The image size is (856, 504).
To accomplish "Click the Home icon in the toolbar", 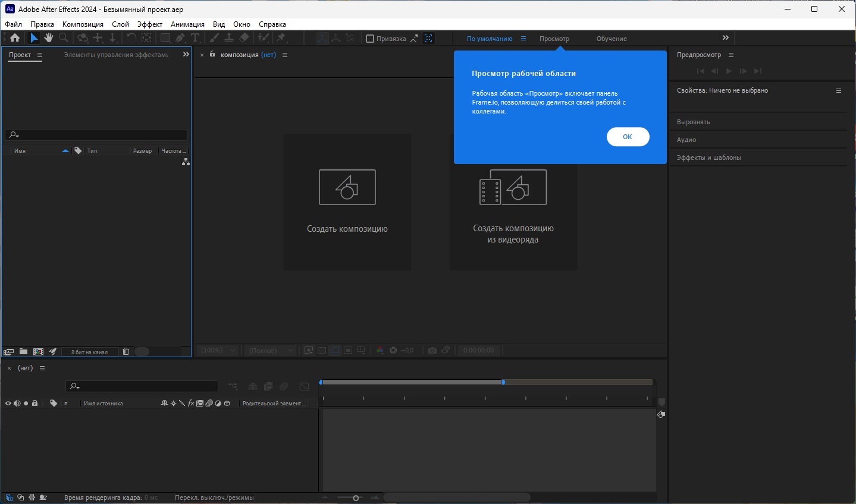I will pos(15,38).
